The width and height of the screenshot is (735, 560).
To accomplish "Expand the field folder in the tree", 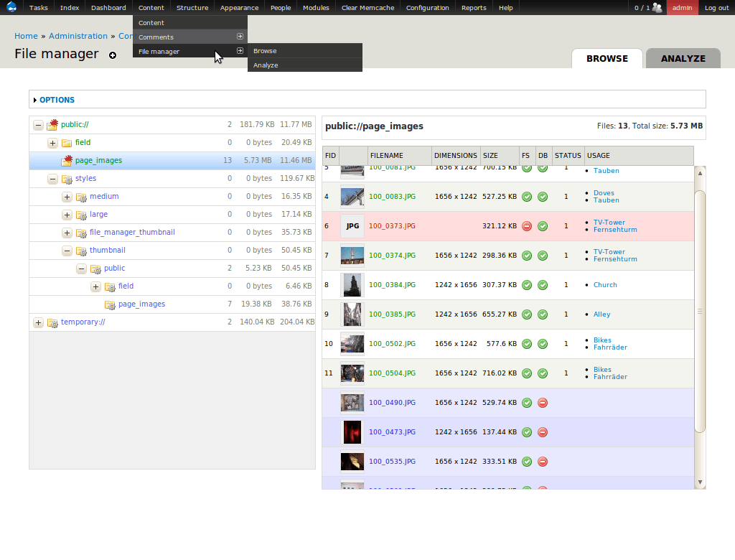I will tap(52, 142).
